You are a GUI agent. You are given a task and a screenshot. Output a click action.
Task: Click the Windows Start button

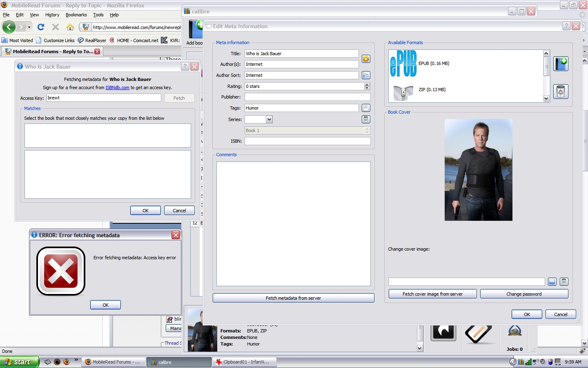tap(20, 362)
